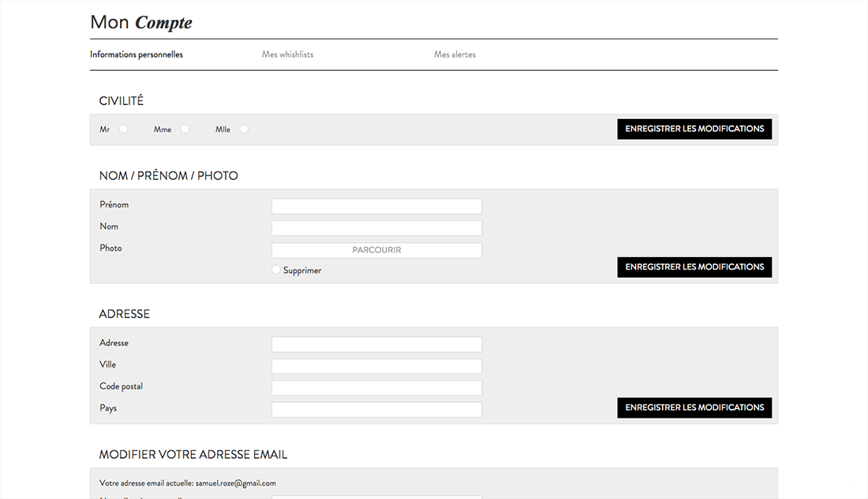Image resolution: width=868 pixels, height=499 pixels.
Task: Select the Mr civility radio button
Action: [123, 129]
